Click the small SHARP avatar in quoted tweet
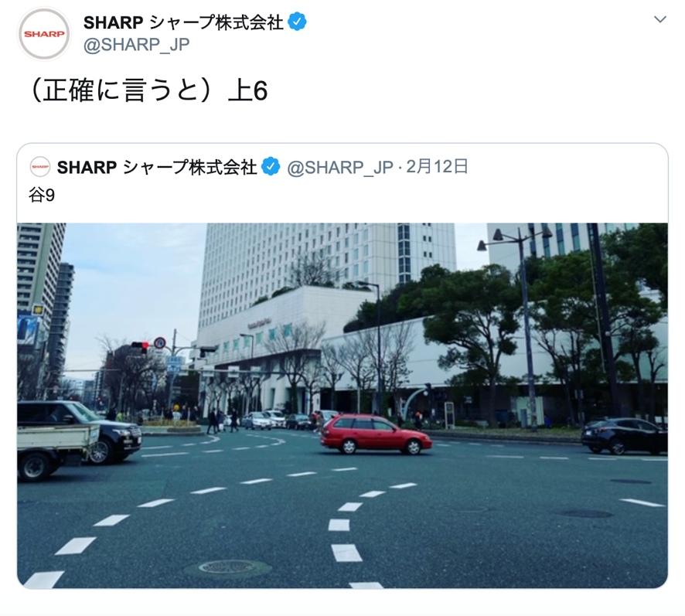The height and width of the screenshot is (616, 685). (39, 167)
